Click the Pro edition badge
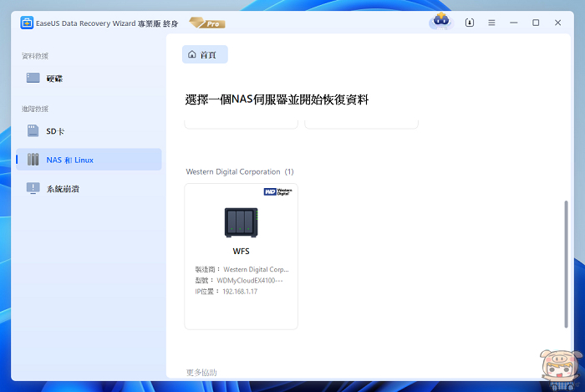The width and height of the screenshot is (585, 392). coord(207,23)
